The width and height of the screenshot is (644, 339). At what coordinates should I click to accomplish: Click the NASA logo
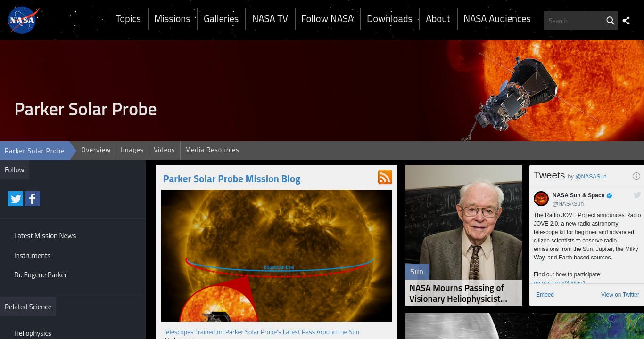(x=23, y=20)
